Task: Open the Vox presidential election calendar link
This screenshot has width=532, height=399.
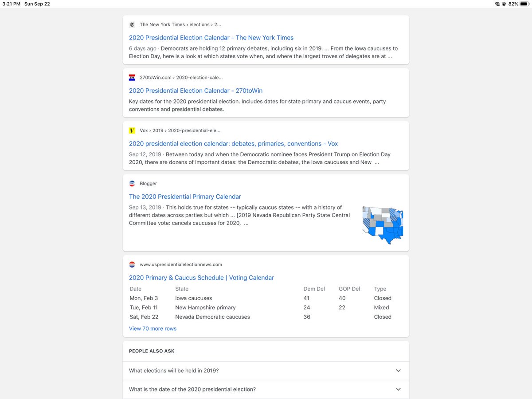Action: click(x=233, y=143)
